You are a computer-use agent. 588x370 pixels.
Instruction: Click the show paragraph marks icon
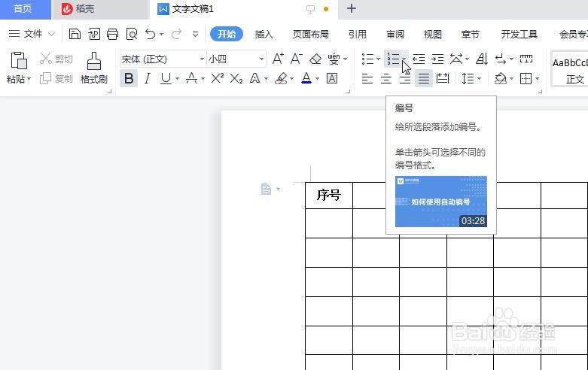point(501,59)
